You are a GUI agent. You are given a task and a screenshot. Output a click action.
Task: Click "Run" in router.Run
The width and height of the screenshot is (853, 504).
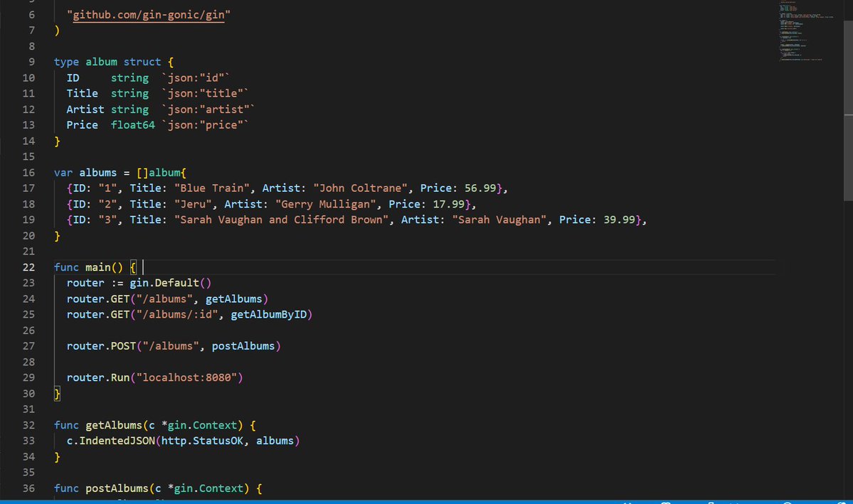click(x=120, y=377)
